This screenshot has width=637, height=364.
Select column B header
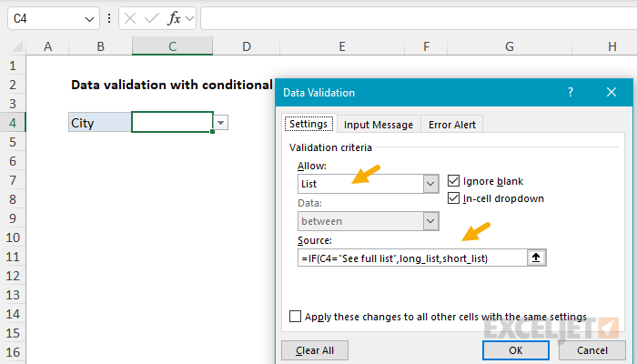coord(100,46)
